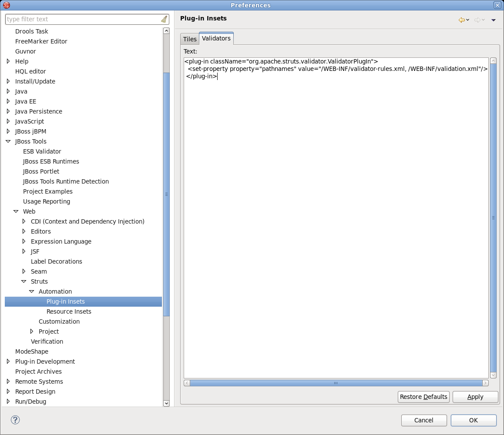504x435 pixels.
Task: Click the back navigation arrow icon
Action: pyautogui.click(x=461, y=20)
